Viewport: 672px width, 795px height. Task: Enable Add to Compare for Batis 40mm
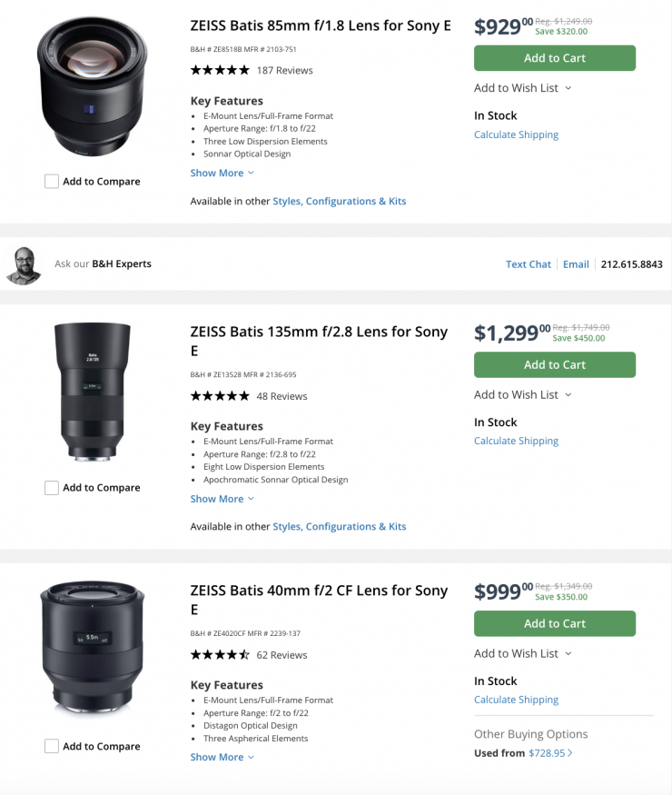click(52, 747)
